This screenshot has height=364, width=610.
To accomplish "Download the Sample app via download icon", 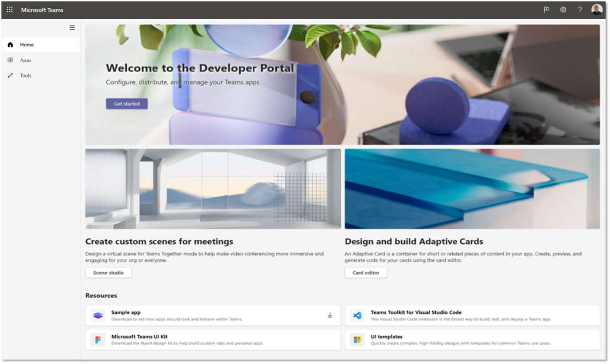I will 330,315.
